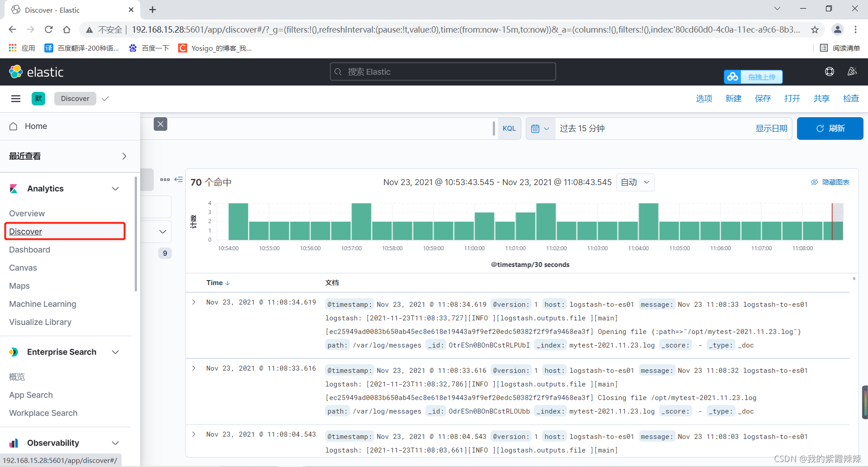Open Chrome three-dot menu
Image resolution: width=868 pixels, height=467 pixels.
point(855,29)
